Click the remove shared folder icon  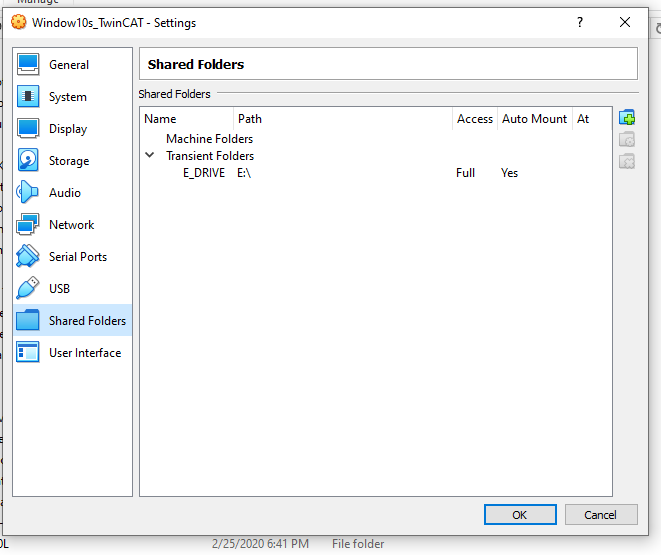(x=627, y=161)
